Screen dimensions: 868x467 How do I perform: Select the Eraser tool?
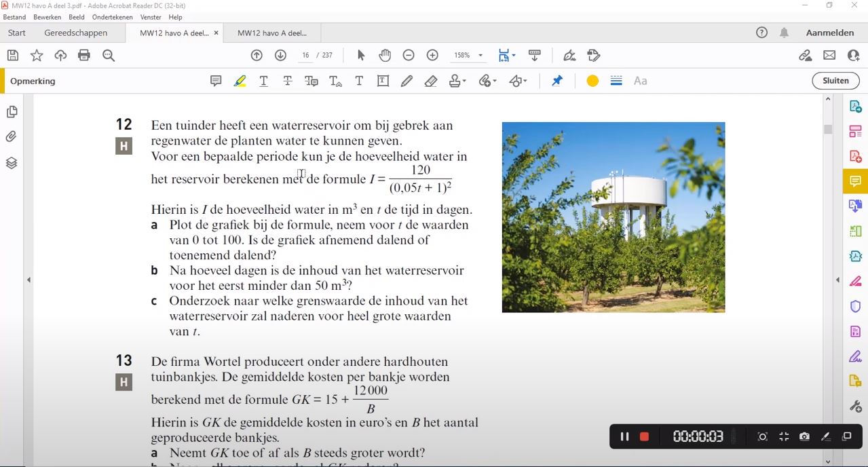coord(430,81)
